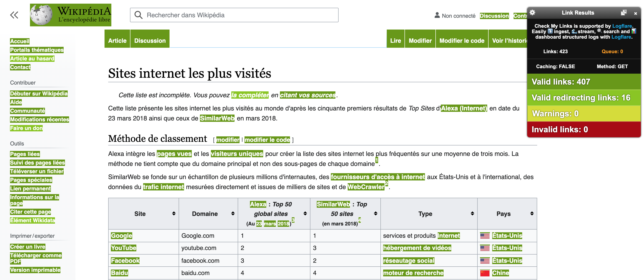Click the user silhouette icon

pyautogui.click(x=437, y=15)
